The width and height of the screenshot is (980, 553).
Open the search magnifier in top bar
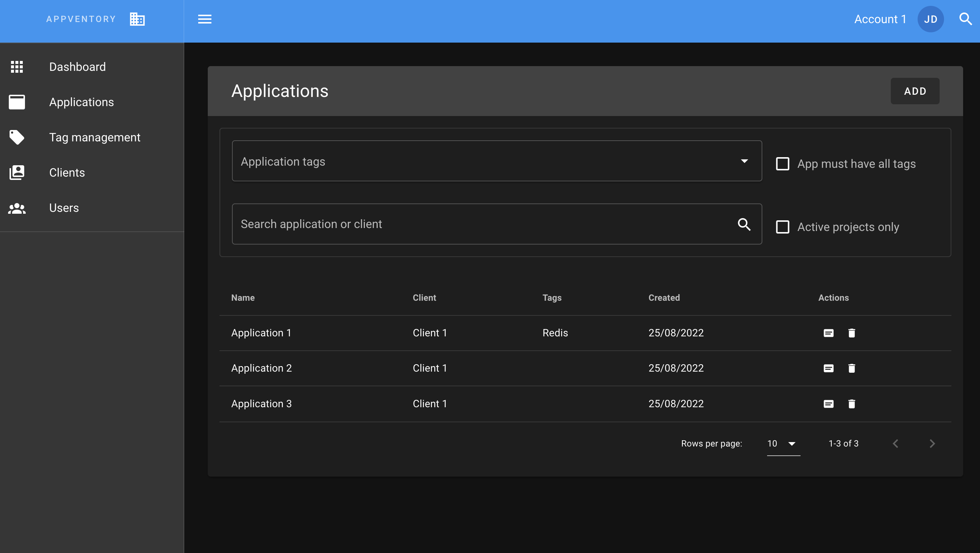(965, 19)
